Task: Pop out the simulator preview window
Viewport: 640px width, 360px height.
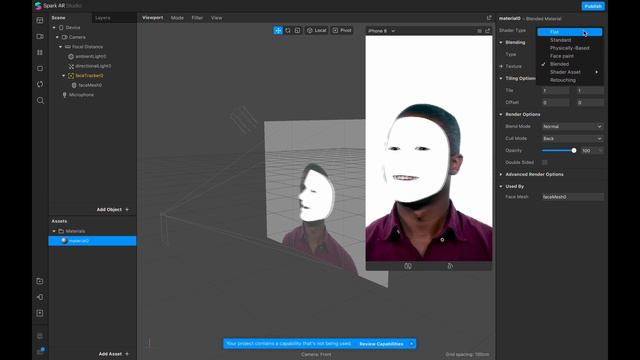Action: pos(488,31)
